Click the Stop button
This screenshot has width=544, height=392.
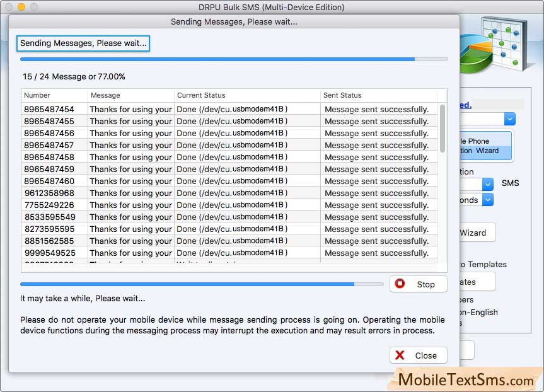click(x=418, y=284)
